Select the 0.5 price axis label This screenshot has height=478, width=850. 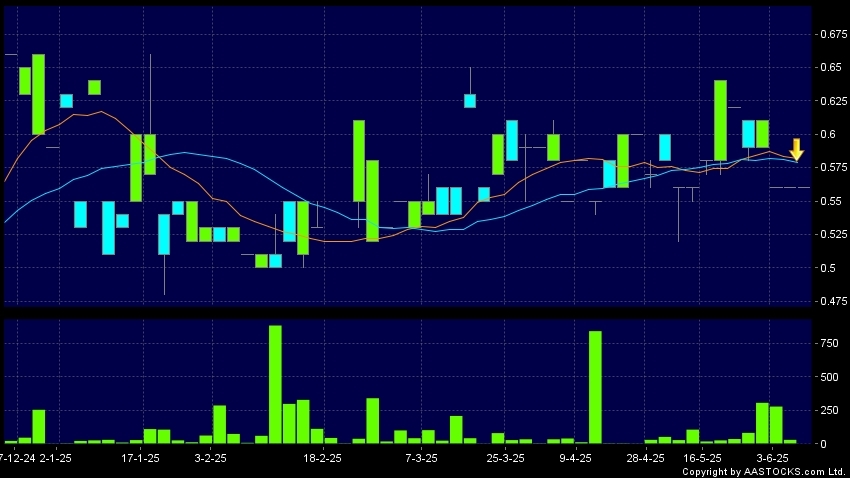[828, 268]
